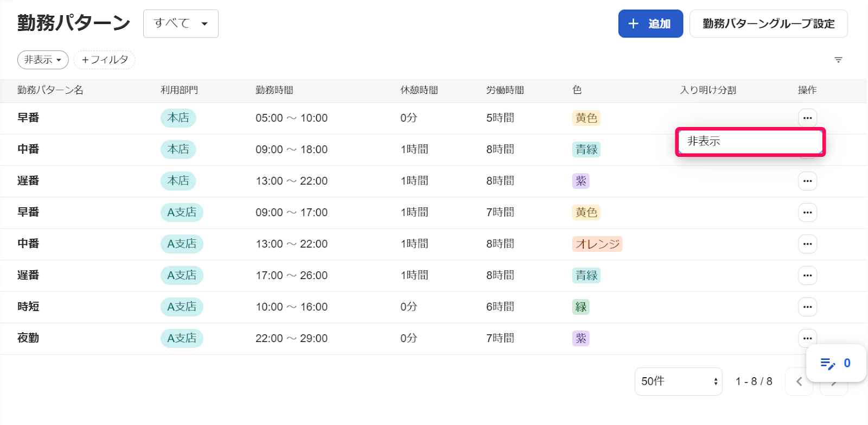Open the actions menu for 早番 本店 row

click(x=807, y=118)
